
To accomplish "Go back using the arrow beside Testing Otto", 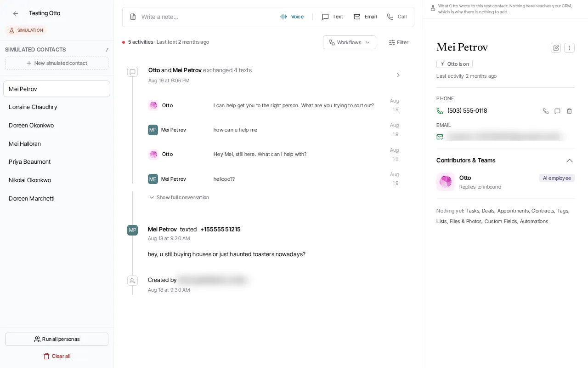I will coord(16,13).
